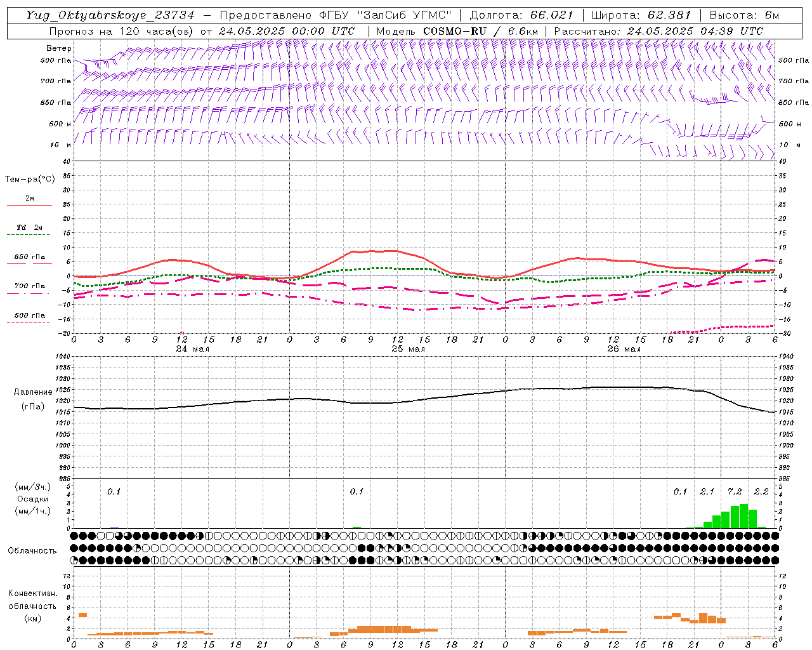The width and height of the screenshot is (812, 650).
Task: Select the 10 м wind level label on left
Action: pyautogui.click(x=61, y=145)
